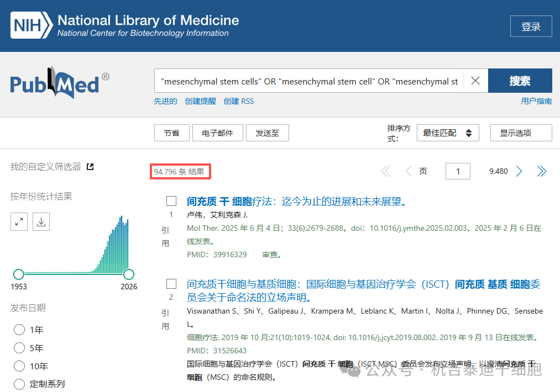Click the 搜索 search button
Image resolution: width=560 pixels, height=392 pixels.
pos(520,81)
